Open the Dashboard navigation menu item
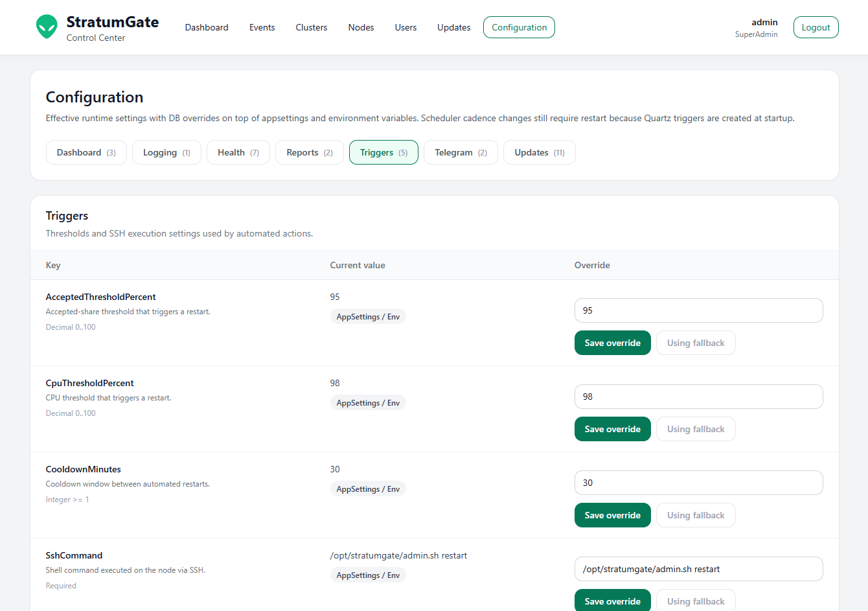The height and width of the screenshot is (611, 868). 207,27
